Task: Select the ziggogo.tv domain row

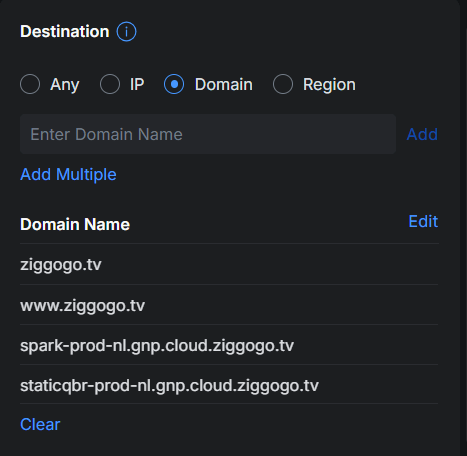Action: coord(229,264)
